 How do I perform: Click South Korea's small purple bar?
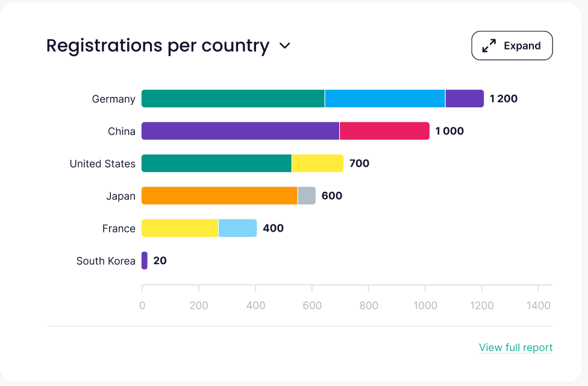click(x=145, y=261)
